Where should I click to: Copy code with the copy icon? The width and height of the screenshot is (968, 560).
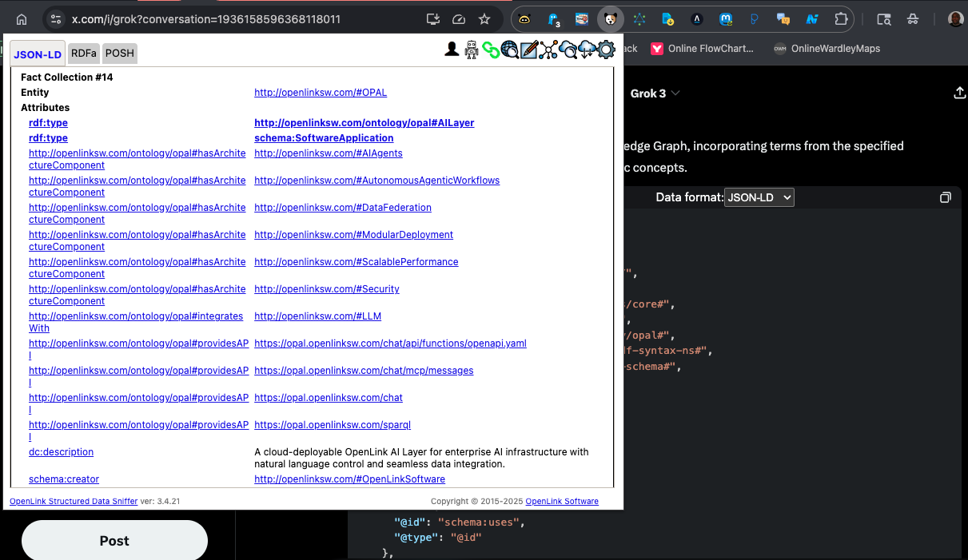coord(946,197)
